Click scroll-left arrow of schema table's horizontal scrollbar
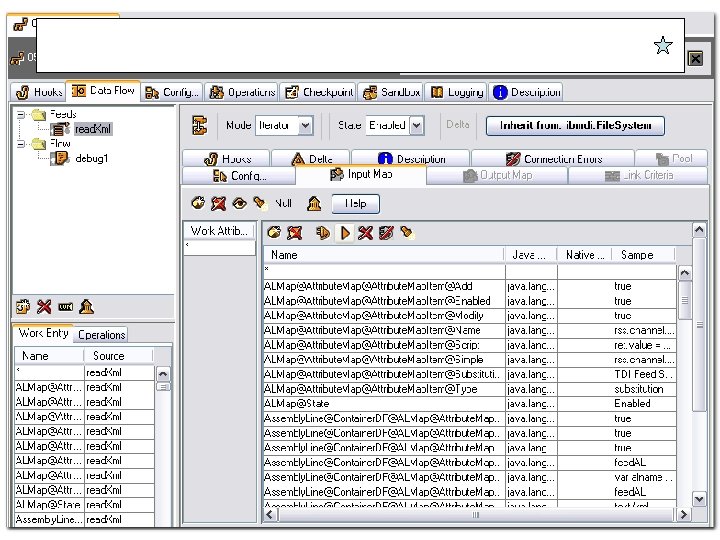Viewport: 720px width, 540px height. click(270, 515)
